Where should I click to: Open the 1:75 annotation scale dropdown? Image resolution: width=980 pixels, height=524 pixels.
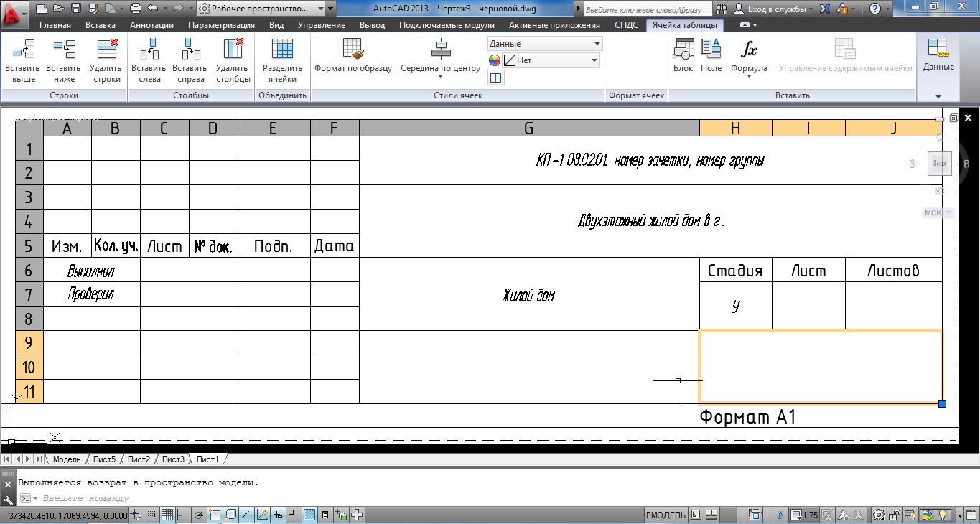tap(803, 515)
